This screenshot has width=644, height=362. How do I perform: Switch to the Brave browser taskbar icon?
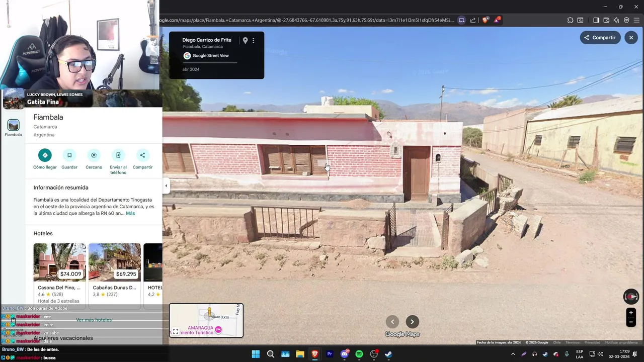(315, 354)
